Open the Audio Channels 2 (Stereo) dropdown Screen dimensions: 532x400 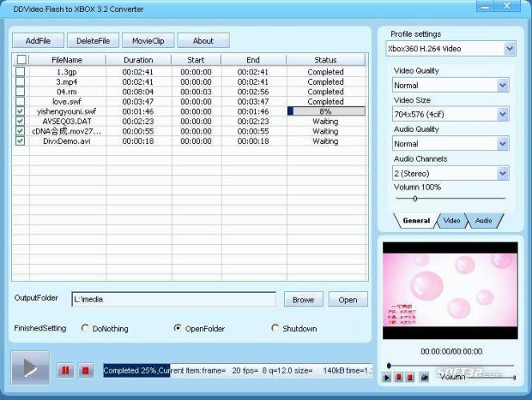pyautogui.click(x=502, y=174)
